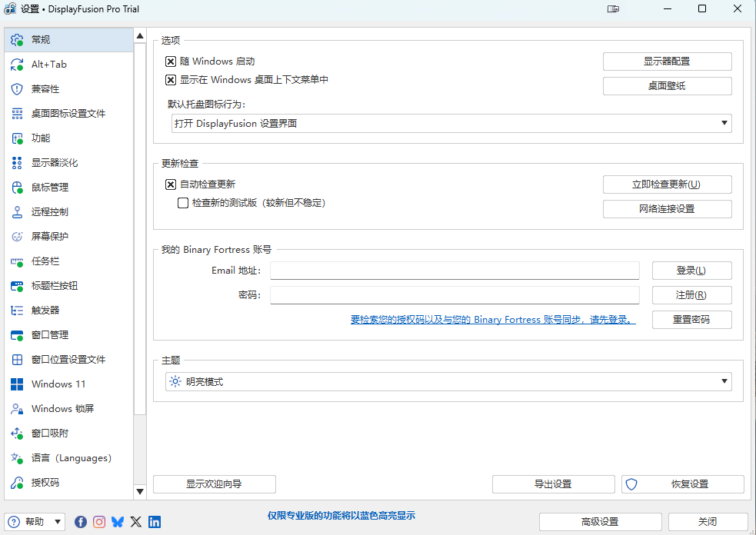Click the 屏幕保护 sidebar icon
The image size is (756, 535).
17,237
